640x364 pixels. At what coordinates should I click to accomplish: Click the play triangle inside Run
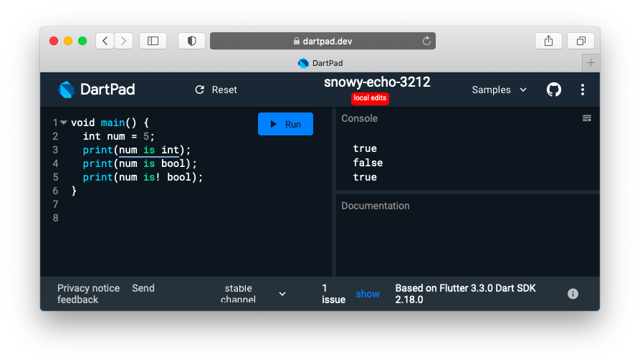click(x=274, y=124)
